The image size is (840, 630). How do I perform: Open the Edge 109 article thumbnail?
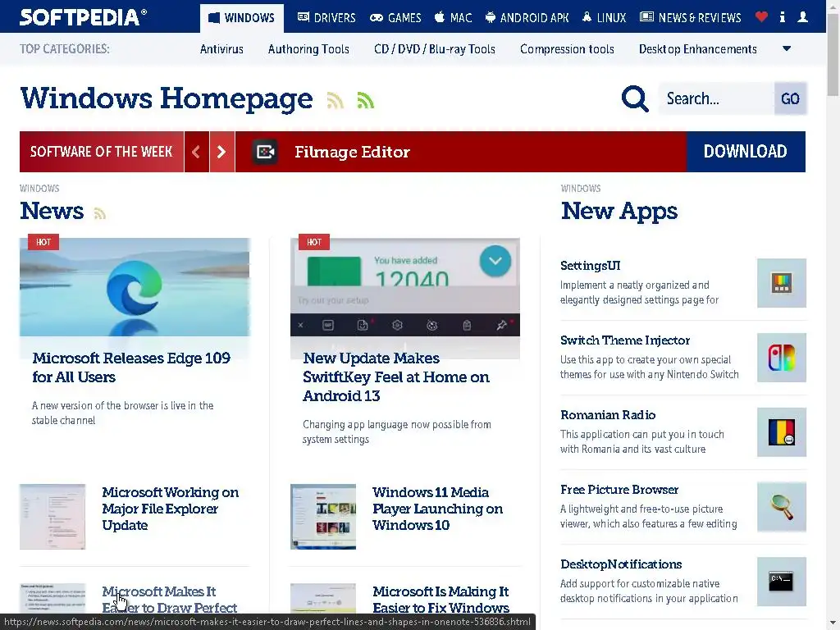click(135, 287)
